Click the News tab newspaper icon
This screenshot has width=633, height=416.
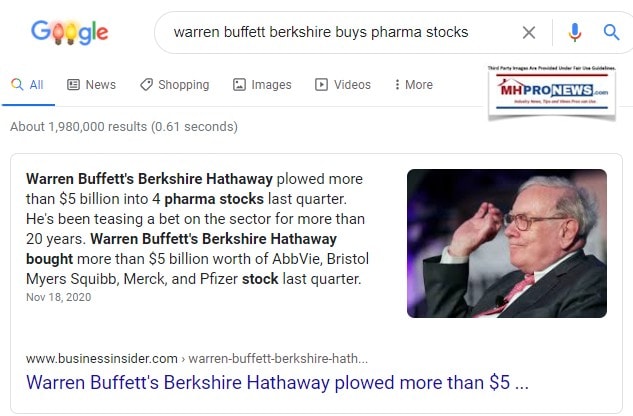(x=73, y=85)
